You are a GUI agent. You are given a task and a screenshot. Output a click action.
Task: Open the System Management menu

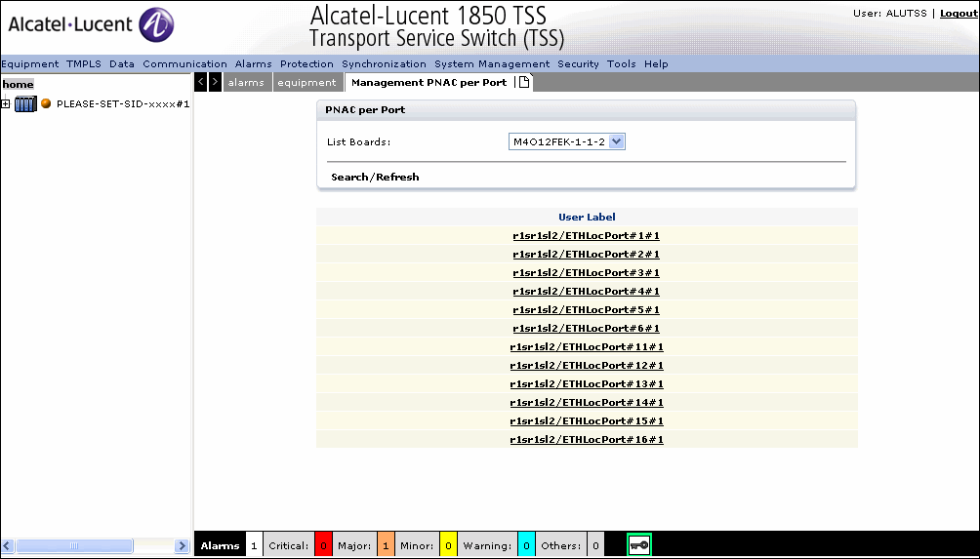coord(492,63)
